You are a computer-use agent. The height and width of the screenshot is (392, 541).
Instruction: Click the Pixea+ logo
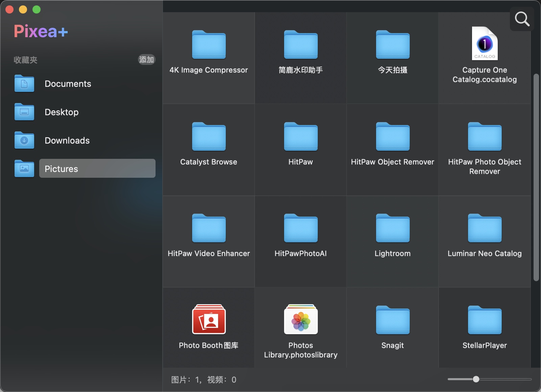(x=41, y=31)
